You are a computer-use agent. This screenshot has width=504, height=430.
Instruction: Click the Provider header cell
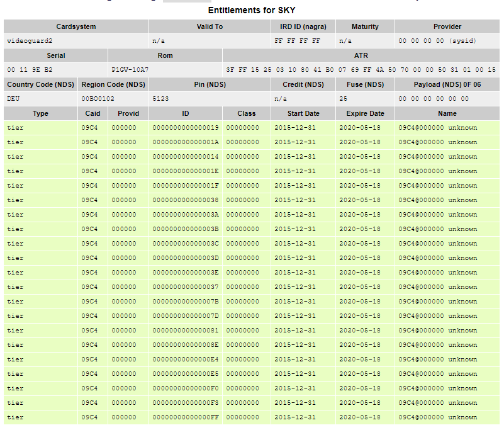click(447, 26)
